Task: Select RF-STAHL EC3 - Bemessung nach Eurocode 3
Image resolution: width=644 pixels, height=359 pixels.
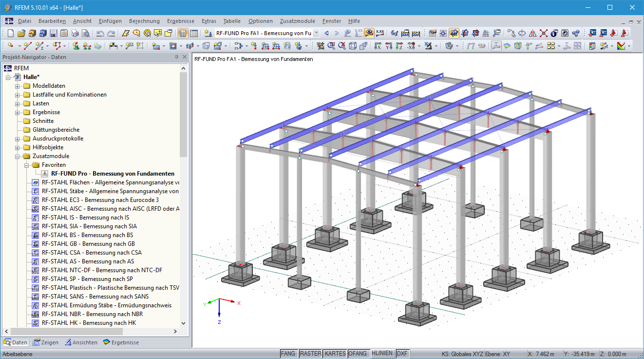Action: [100, 200]
